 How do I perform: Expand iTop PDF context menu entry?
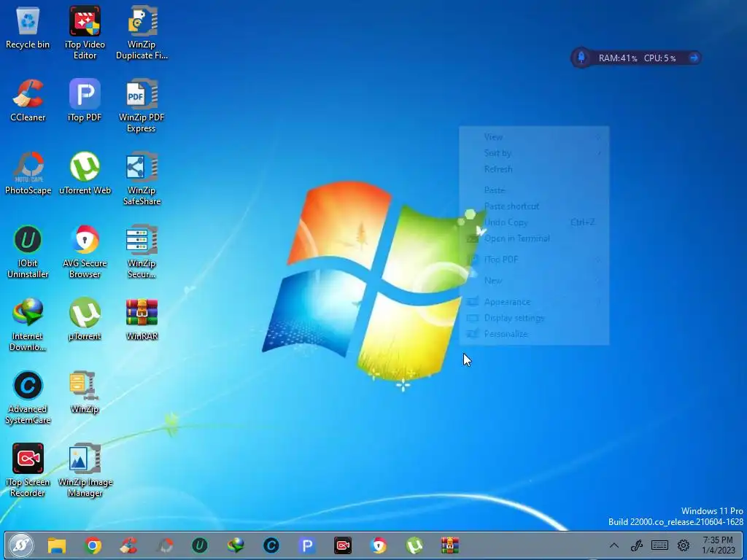click(x=534, y=260)
